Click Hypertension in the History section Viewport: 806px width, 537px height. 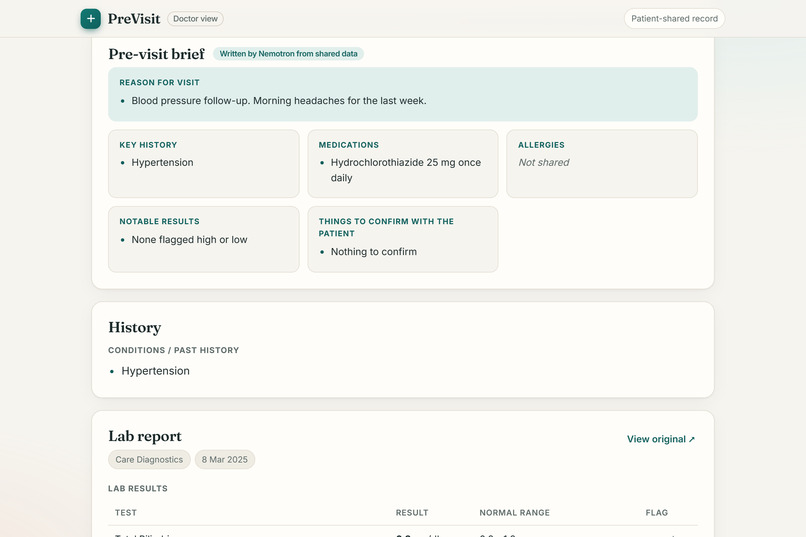point(155,371)
